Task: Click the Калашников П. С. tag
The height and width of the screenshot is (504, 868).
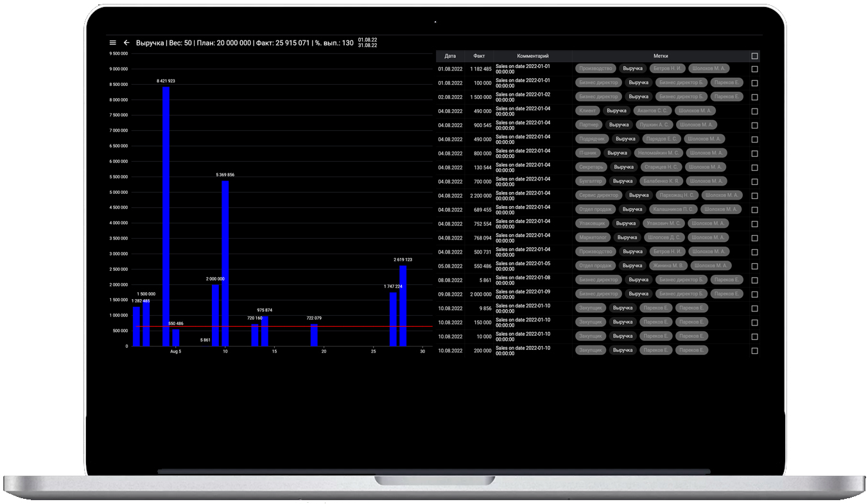Action: coord(672,209)
